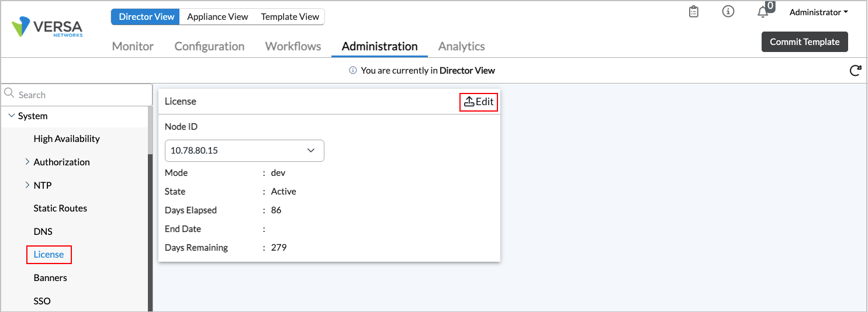
Task: Expand the NTP tree item
Action: [27, 185]
